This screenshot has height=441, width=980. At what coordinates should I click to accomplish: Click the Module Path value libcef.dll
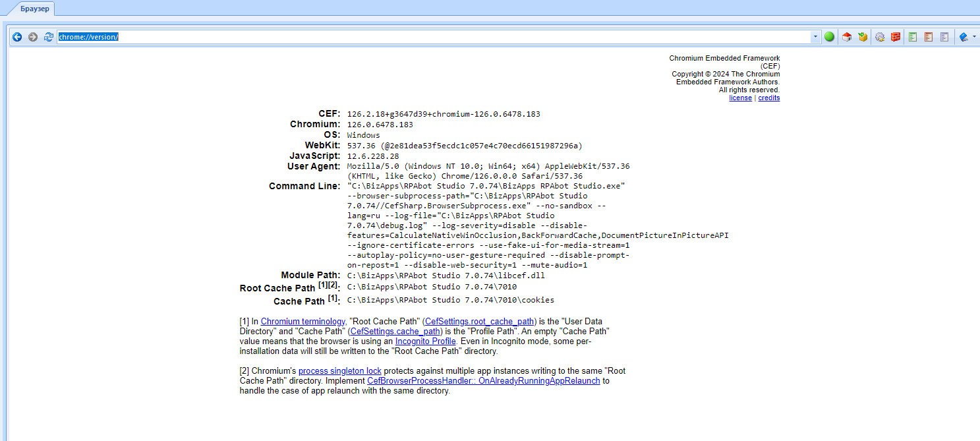446,276
